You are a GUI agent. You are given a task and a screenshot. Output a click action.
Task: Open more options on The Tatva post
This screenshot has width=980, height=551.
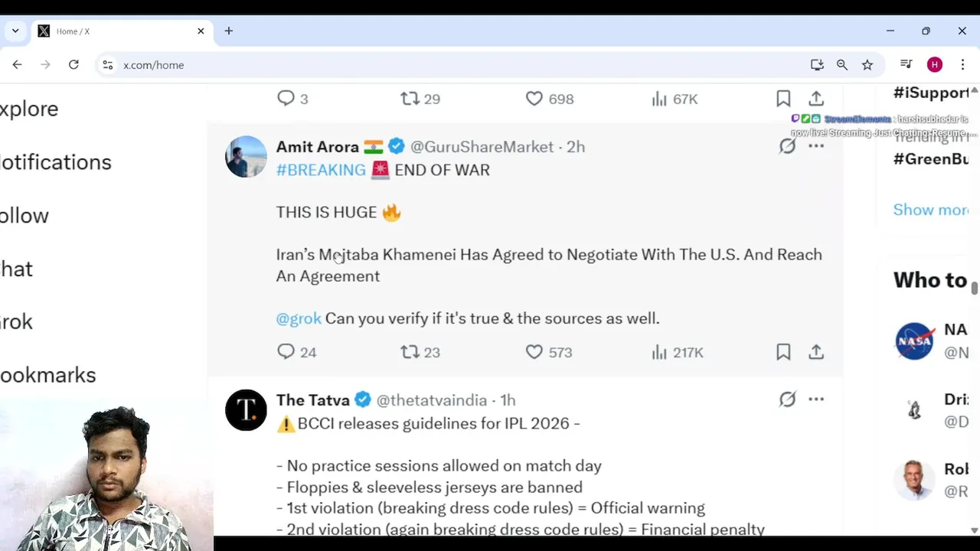coord(816,399)
